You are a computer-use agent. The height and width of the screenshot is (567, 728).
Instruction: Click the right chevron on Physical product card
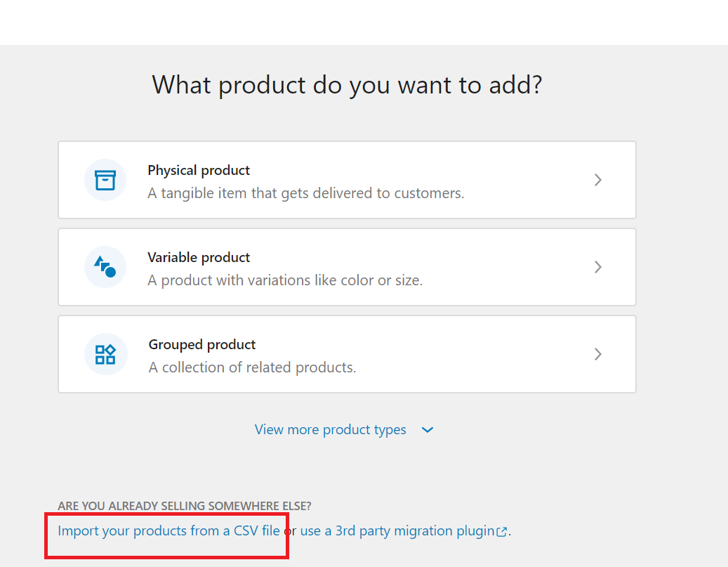[598, 180]
